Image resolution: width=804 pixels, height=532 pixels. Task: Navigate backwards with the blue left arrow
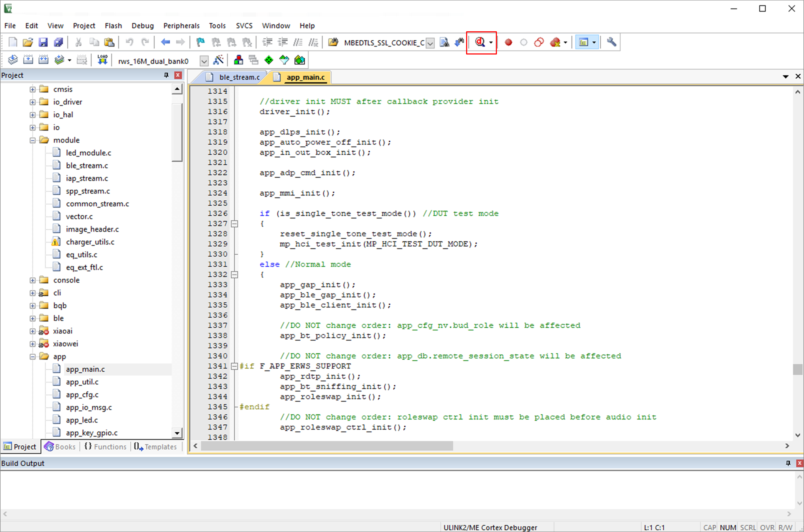[x=165, y=42]
